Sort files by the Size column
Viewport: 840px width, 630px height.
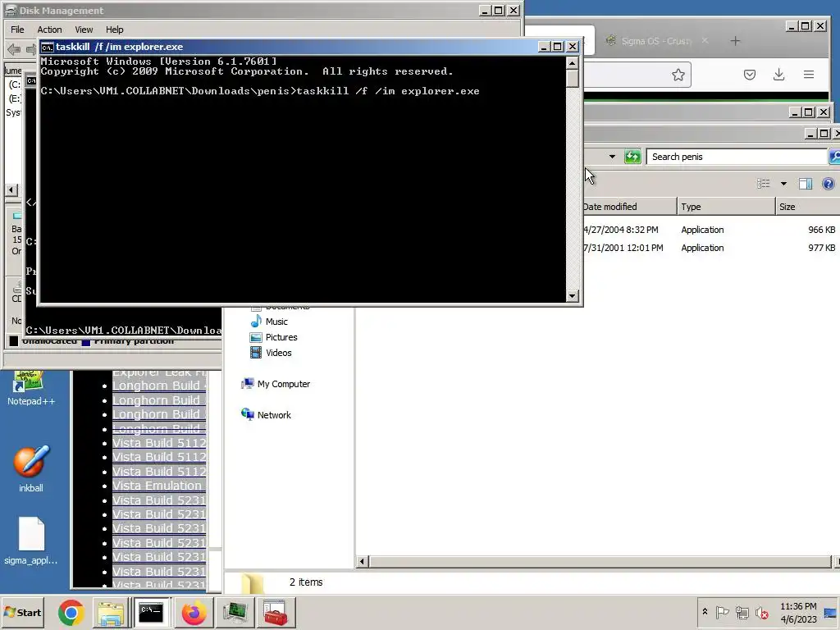point(808,207)
